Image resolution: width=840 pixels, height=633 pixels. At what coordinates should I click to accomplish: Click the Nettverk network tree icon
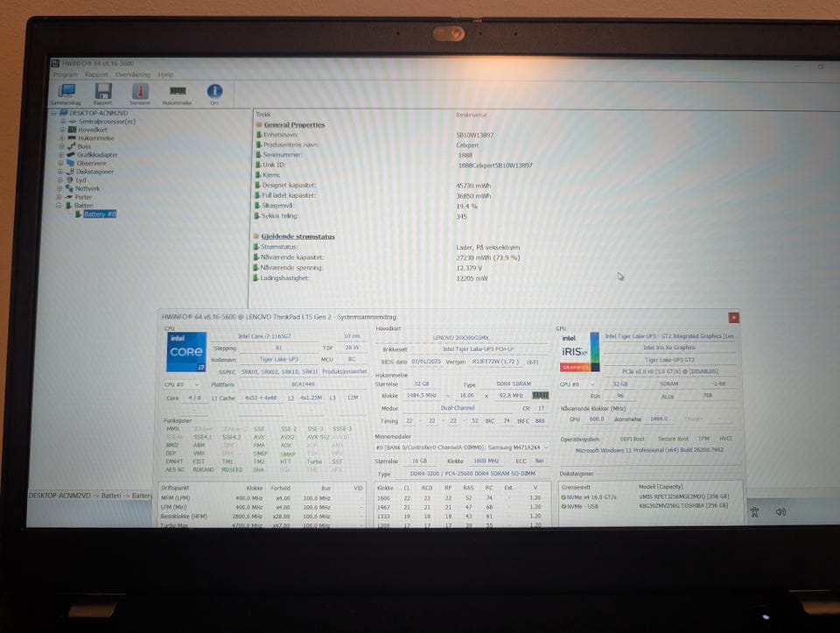68,188
